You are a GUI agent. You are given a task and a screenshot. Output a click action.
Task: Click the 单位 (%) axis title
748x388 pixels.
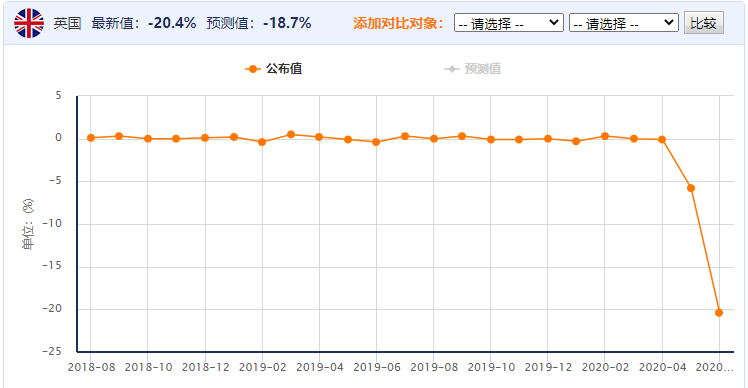[28, 224]
